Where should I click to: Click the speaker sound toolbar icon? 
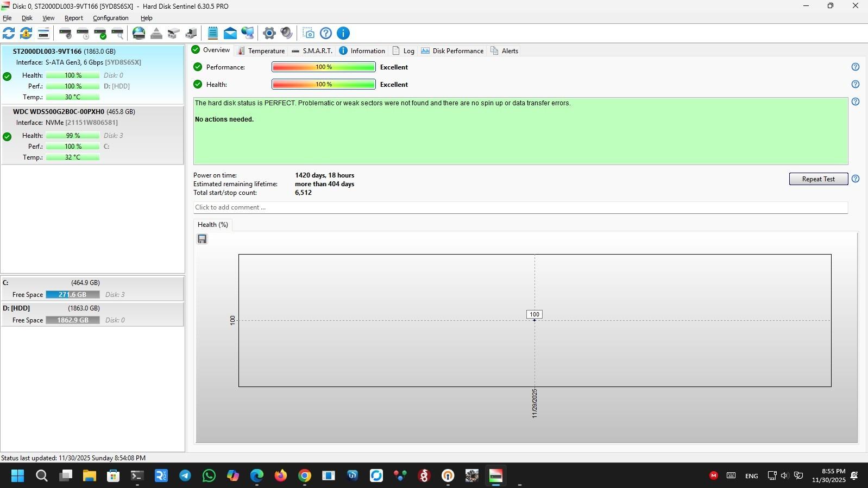[x=287, y=34]
